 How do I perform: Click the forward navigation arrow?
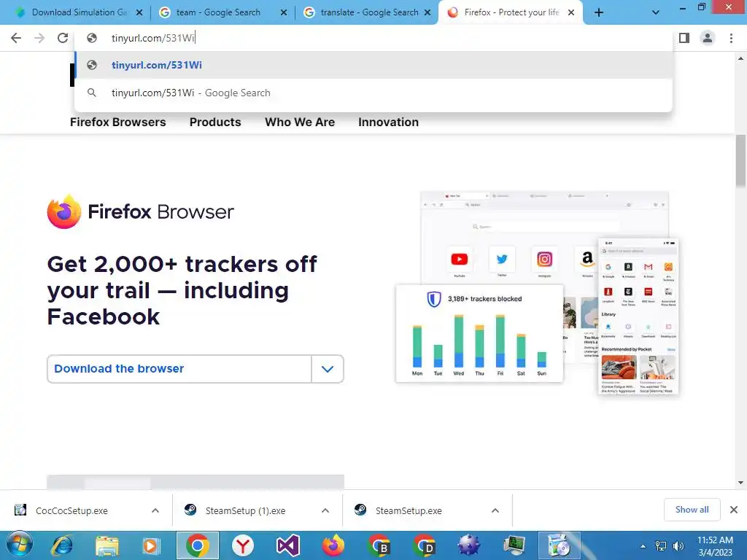pyautogui.click(x=39, y=38)
